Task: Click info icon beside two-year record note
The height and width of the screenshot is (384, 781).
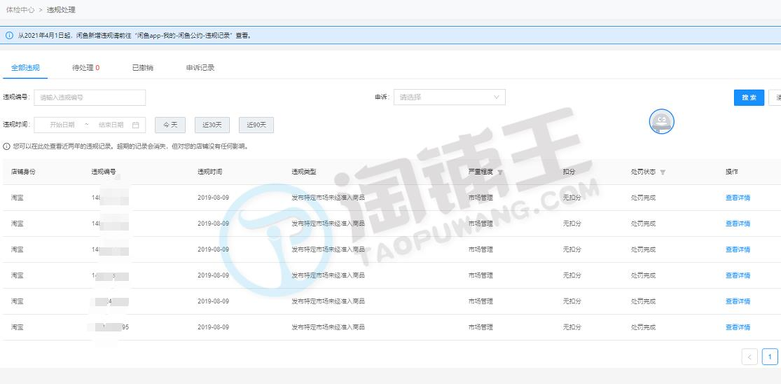Action: 6,147
